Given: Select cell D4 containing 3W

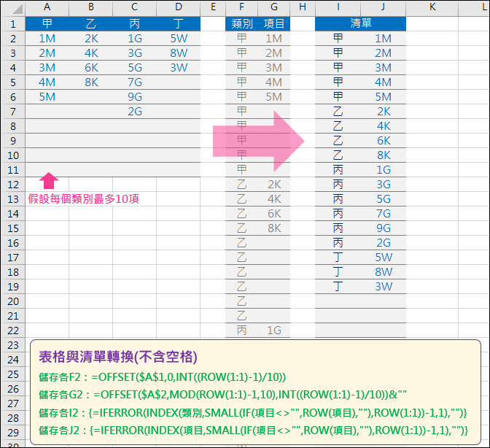Looking at the screenshot, I should 179,68.
